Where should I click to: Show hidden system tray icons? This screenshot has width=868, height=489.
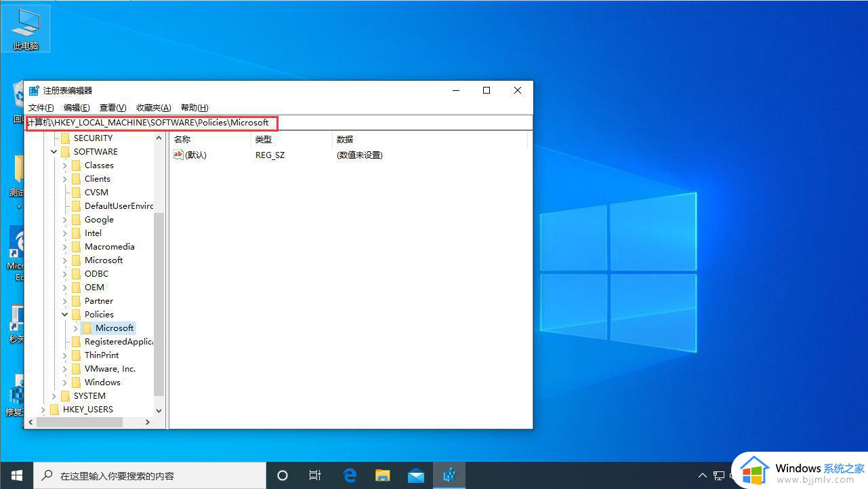pyautogui.click(x=702, y=475)
